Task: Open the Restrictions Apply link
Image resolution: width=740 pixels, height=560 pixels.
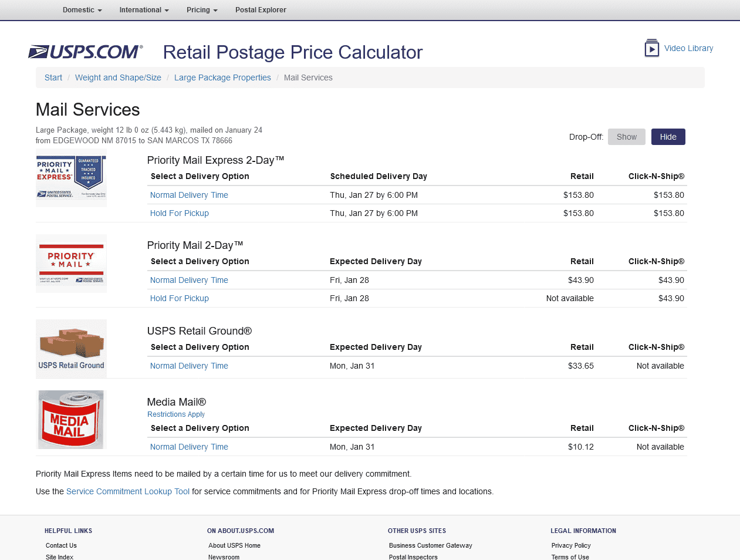Action: [x=176, y=414]
